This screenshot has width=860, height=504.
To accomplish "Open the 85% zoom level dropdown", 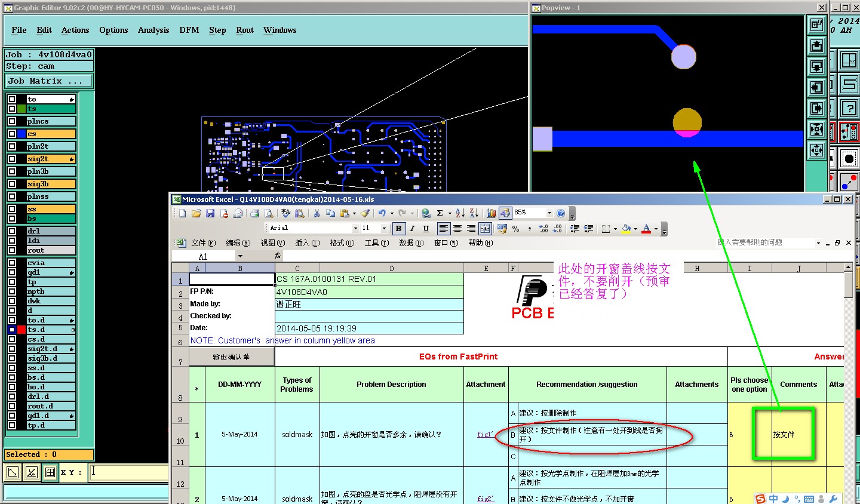I will 549,213.
